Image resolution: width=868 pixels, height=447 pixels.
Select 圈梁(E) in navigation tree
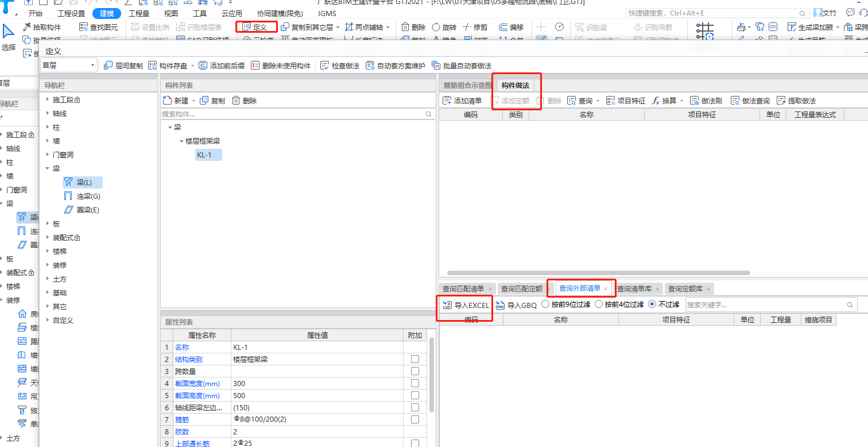(82, 210)
